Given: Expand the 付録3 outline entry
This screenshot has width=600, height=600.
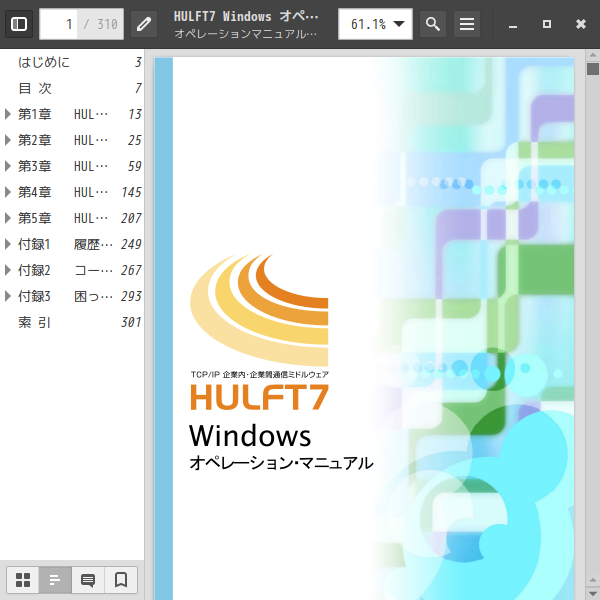Looking at the screenshot, I should (x=8, y=296).
